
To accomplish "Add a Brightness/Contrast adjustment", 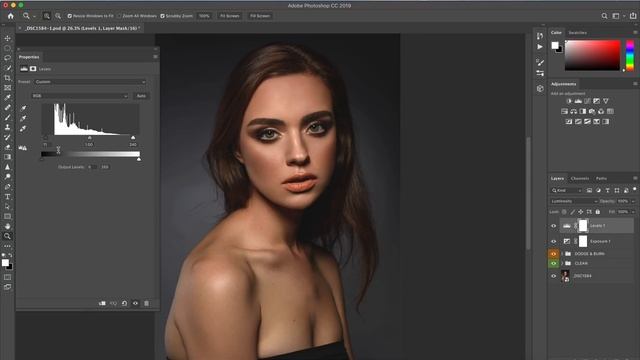I will point(569,101).
